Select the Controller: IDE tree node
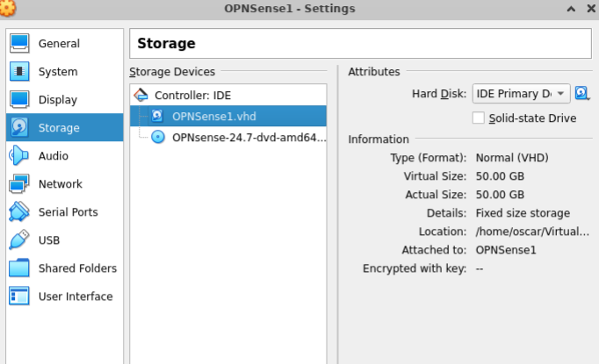 click(x=192, y=95)
